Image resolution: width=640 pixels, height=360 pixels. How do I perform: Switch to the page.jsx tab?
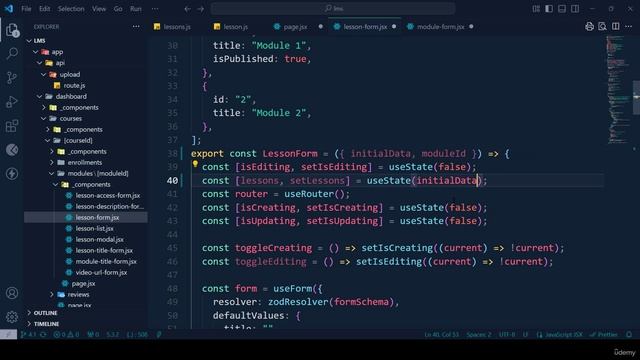tap(295, 27)
